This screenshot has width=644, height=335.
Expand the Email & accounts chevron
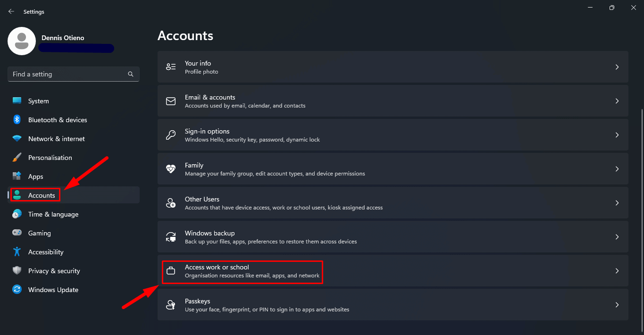pyautogui.click(x=617, y=101)
